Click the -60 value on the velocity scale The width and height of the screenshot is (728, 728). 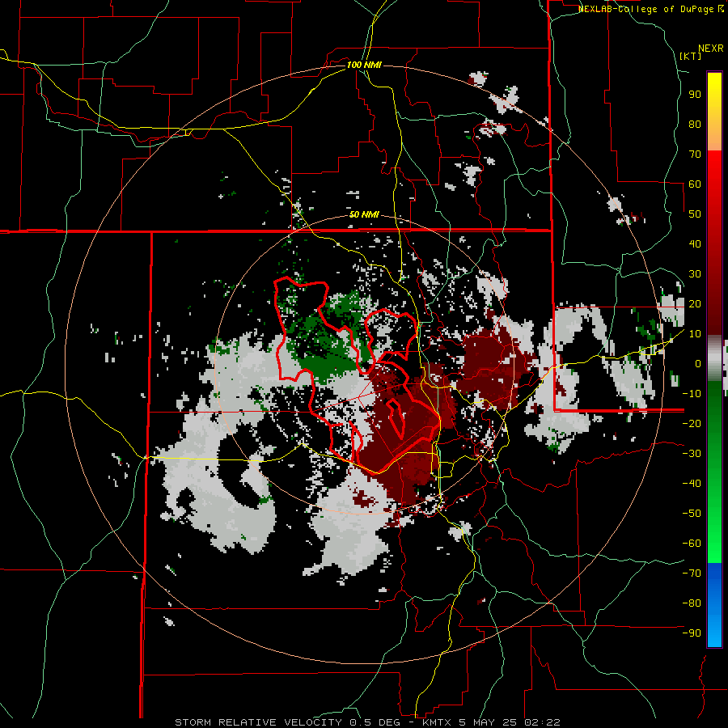(692, 544)
